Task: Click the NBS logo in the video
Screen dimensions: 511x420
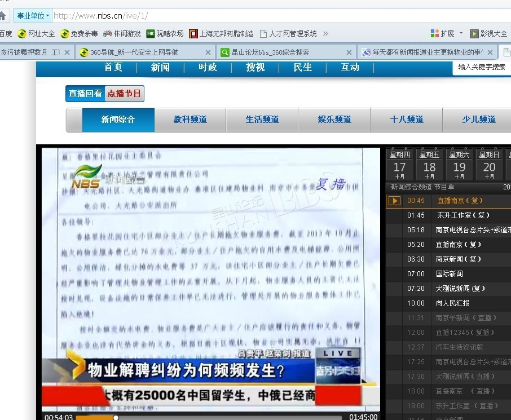Action: pos(87,177)
